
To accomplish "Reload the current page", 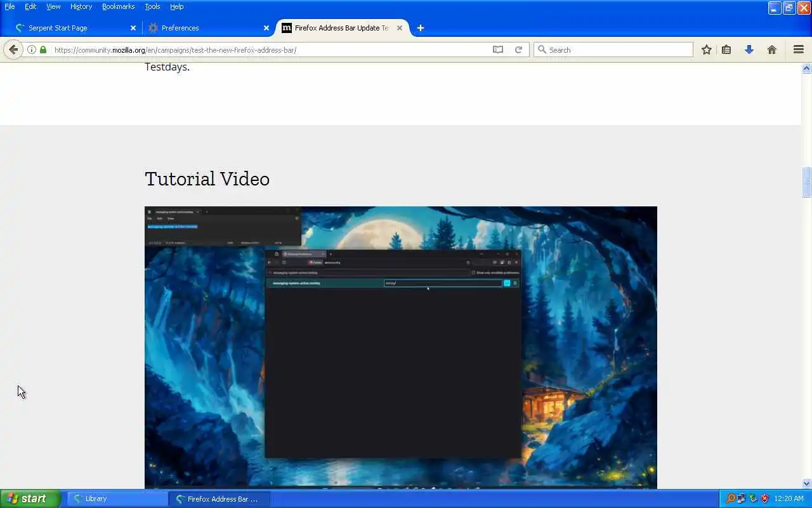I will coord(518,50).
